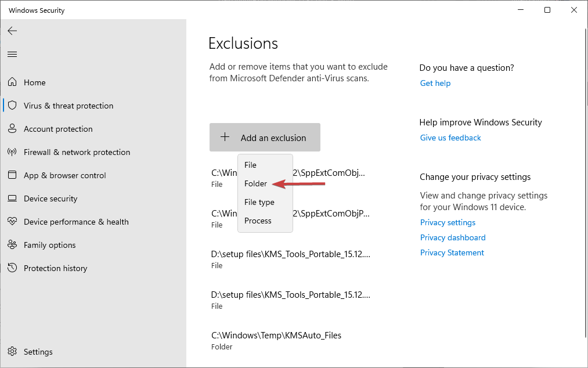Open the Privacy dashboard link

pyautogui.click(x=453, y=237)
